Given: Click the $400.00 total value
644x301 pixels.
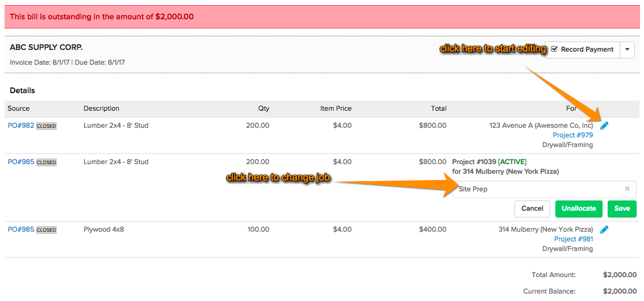Looking at the screenshot, I should tap(433, 229).
